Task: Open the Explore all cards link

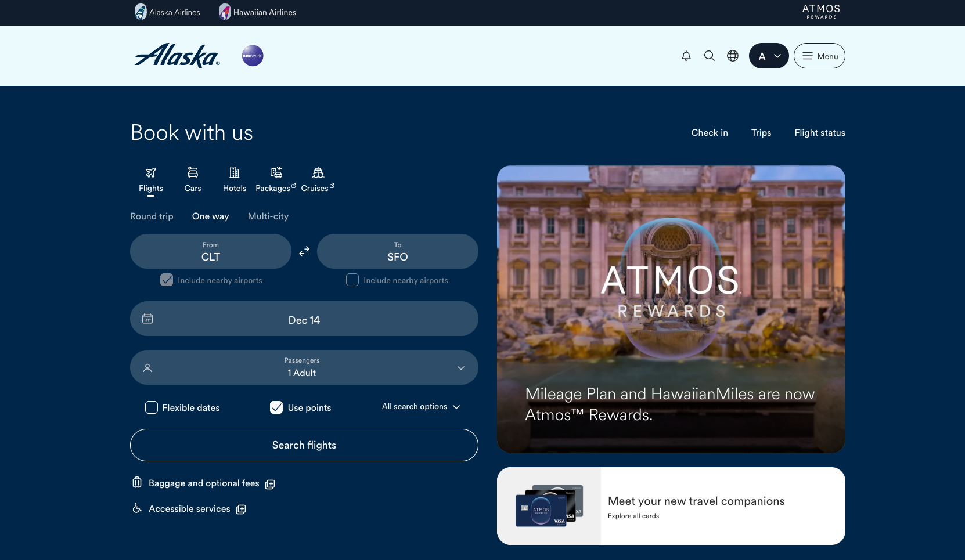Action: 633,516
